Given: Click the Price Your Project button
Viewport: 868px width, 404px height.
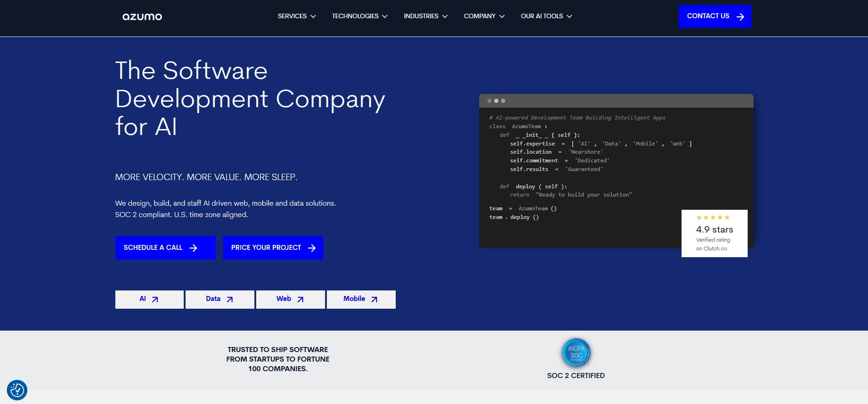Looking at the screenshot, I should 273,248.
